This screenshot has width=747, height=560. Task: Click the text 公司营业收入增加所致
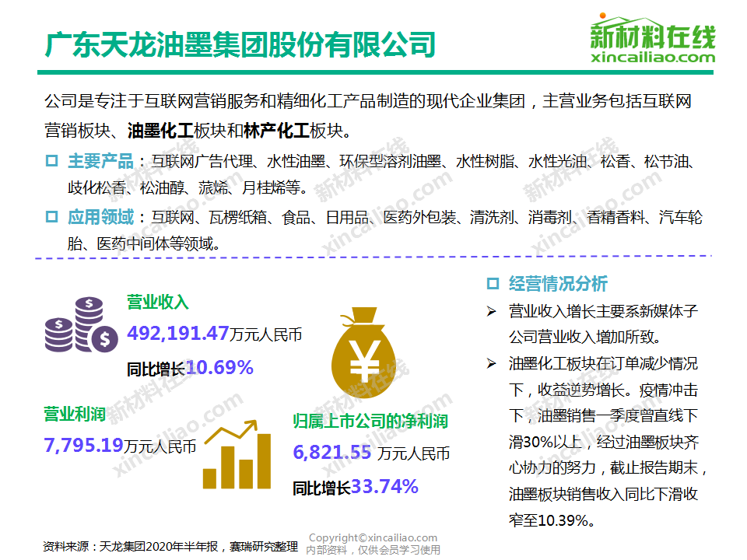[585, 337]
